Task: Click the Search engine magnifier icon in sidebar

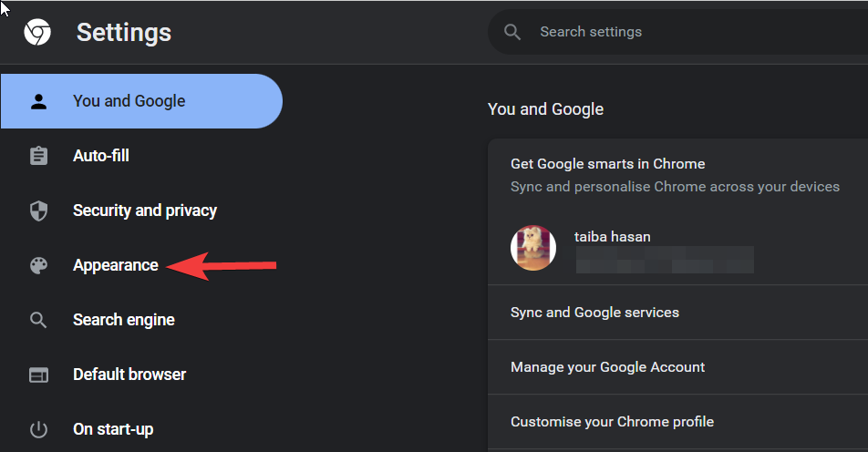Action: [38, 320]
